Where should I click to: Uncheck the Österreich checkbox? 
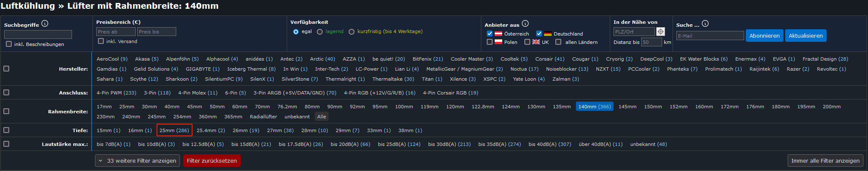coord(490,33)
